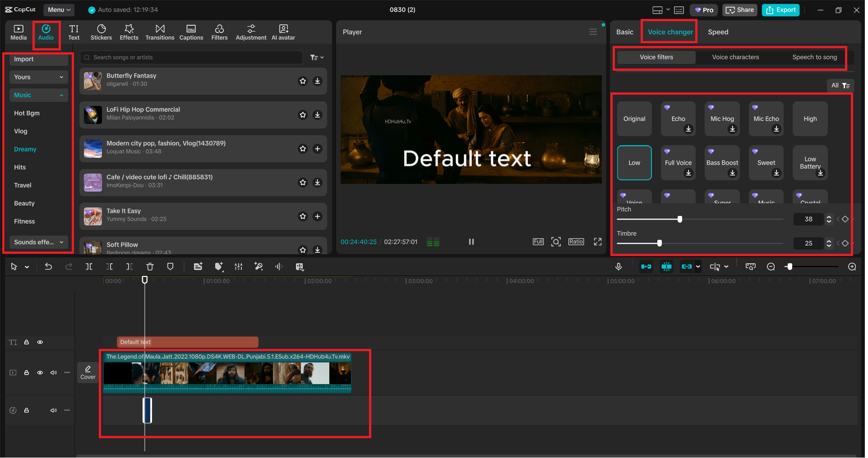Open the player hamburger menu

coord(593,32)
